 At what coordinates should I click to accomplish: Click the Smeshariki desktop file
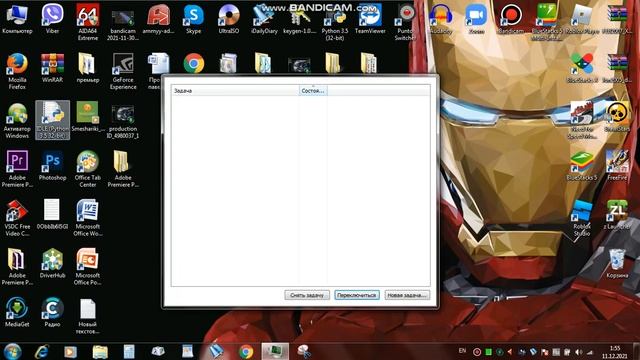coord(88,117)
